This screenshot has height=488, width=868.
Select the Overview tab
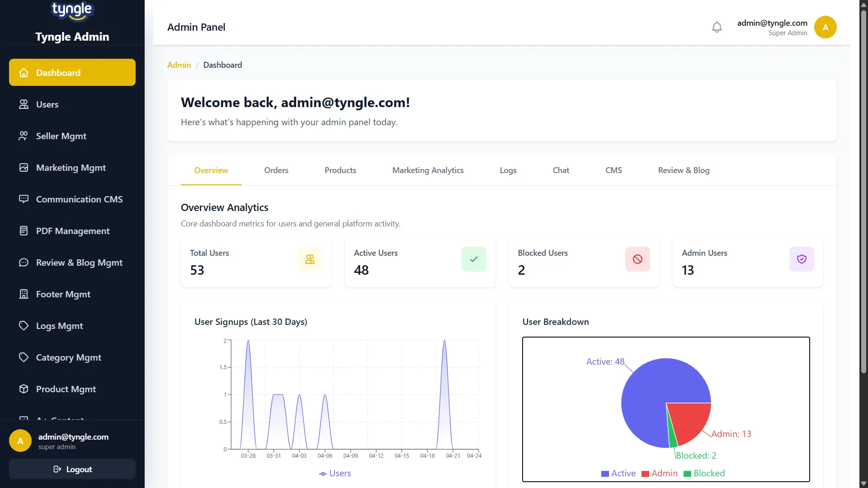(211, 170)
